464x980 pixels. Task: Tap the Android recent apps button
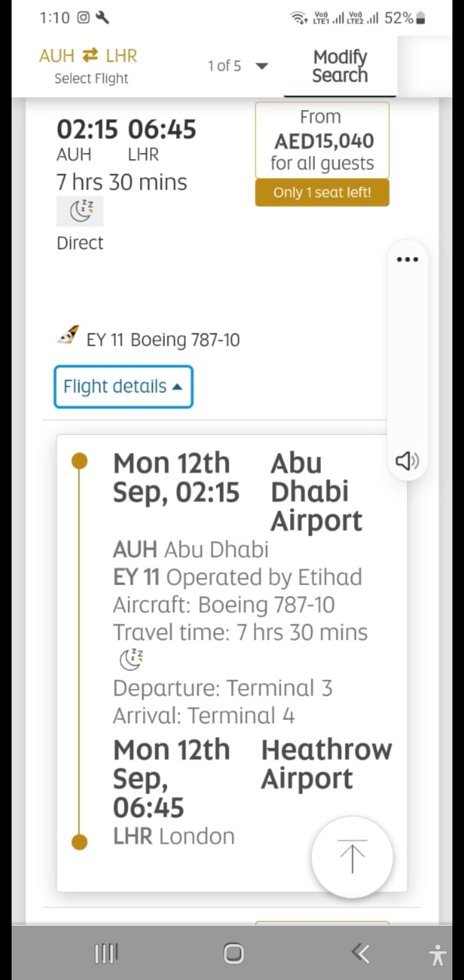point(106,953)
